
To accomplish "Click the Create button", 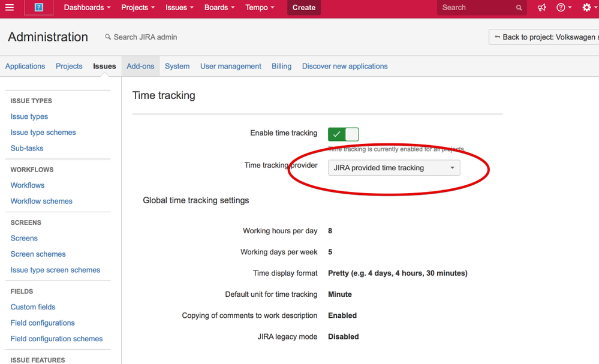I will pos(304,8).
